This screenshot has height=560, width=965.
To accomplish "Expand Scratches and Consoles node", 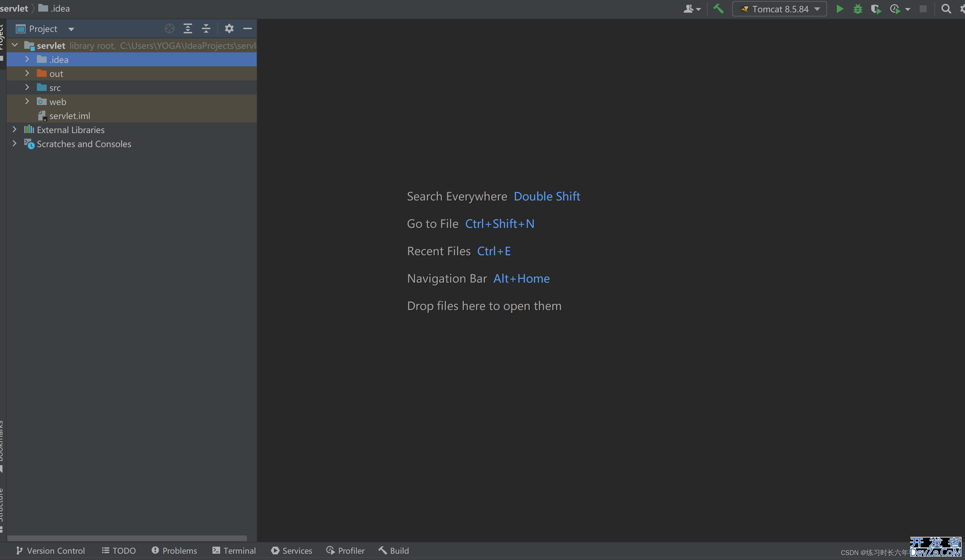I will click(15, 144).
